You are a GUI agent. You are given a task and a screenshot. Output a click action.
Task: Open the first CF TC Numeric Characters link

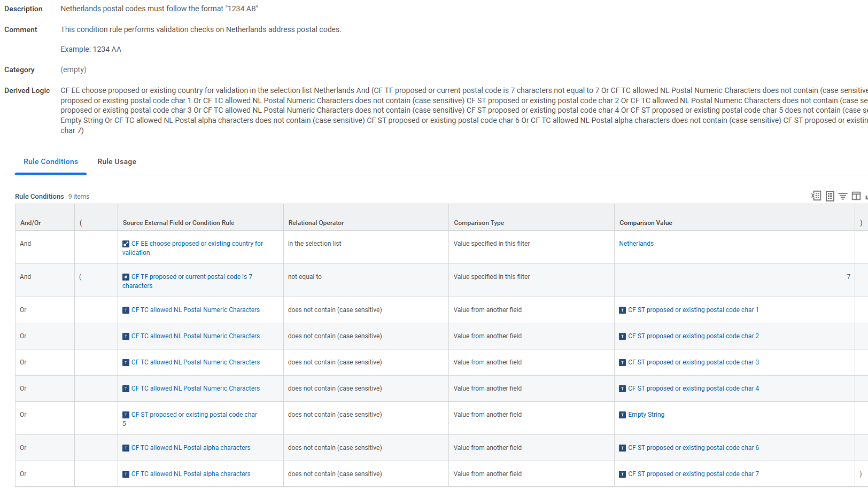click(196, 310)
